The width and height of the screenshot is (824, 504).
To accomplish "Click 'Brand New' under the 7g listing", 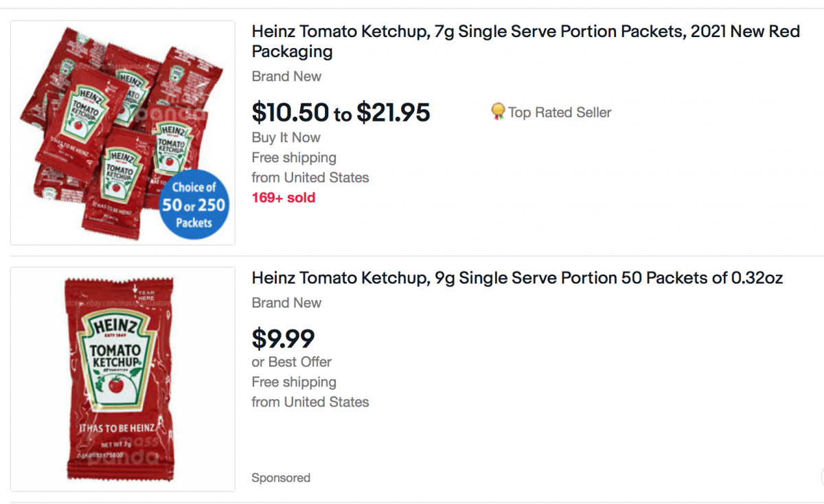I will [286, 76].
